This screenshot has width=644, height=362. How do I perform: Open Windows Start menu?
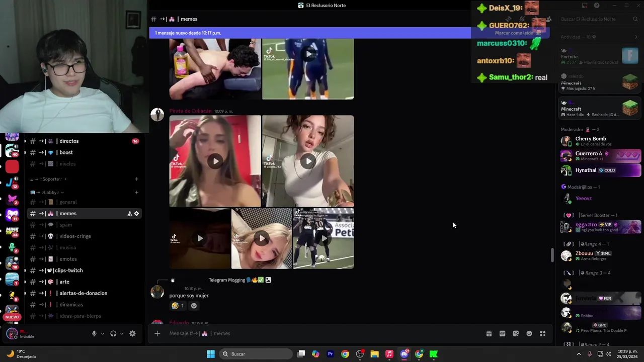click(x=211, y=354)
